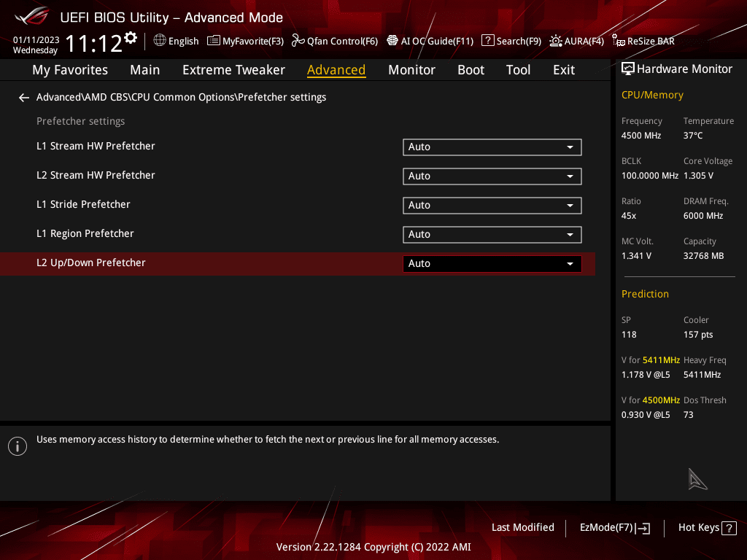This screenshot has width=747, height=560.
Task: Click the ROG logo
Action: tap(32, 16)
